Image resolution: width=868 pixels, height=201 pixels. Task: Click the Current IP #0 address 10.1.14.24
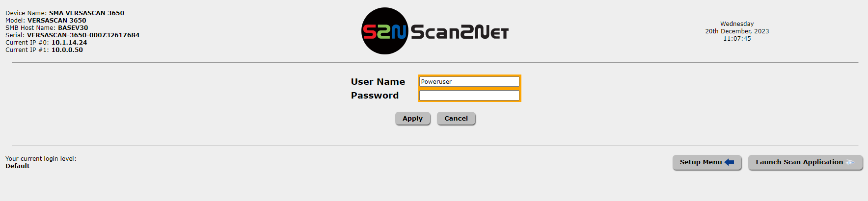(x=69, y=43)
